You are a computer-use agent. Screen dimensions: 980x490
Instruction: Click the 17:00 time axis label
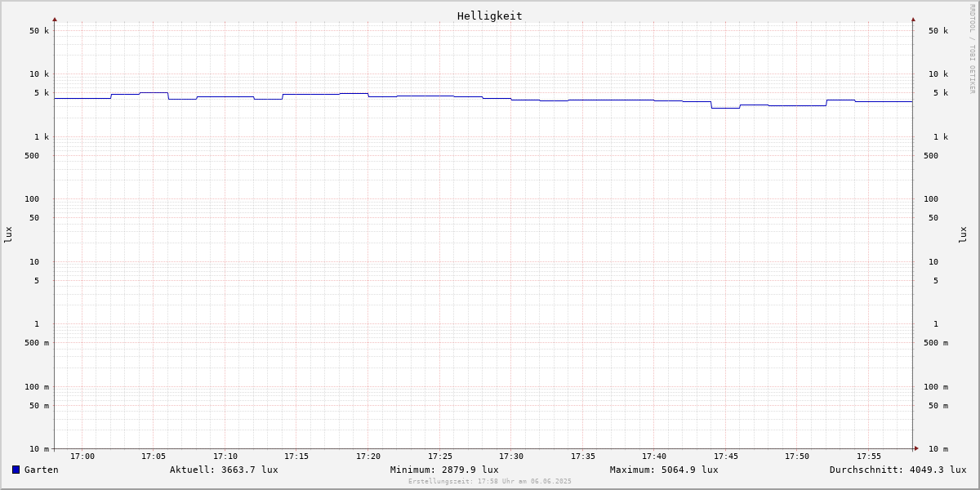tap(82, 457)
